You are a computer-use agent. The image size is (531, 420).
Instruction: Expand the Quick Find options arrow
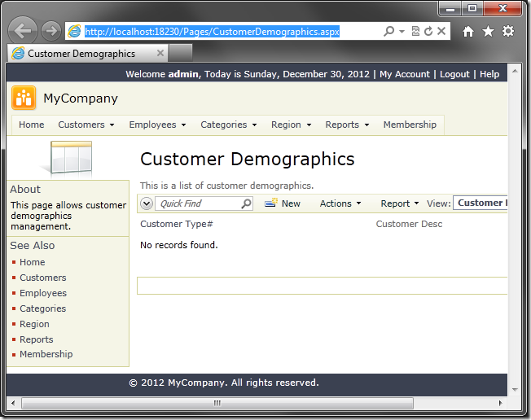[x=147, y=203]
